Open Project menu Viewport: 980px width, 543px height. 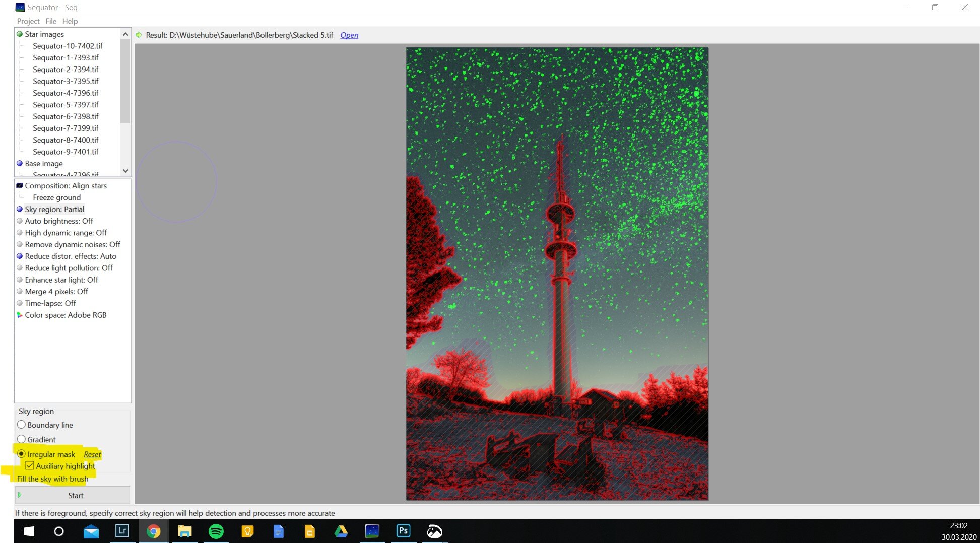click(x=28, y=21)
